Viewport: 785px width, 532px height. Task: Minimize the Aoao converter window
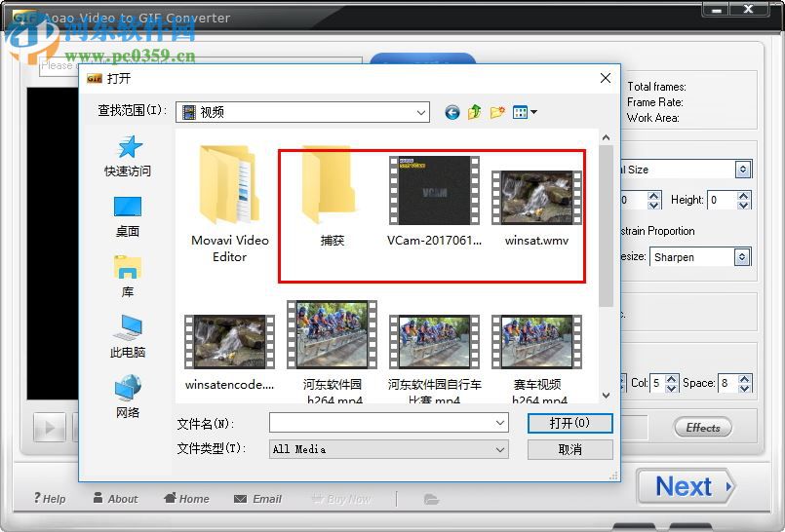[x=717, y=10]
